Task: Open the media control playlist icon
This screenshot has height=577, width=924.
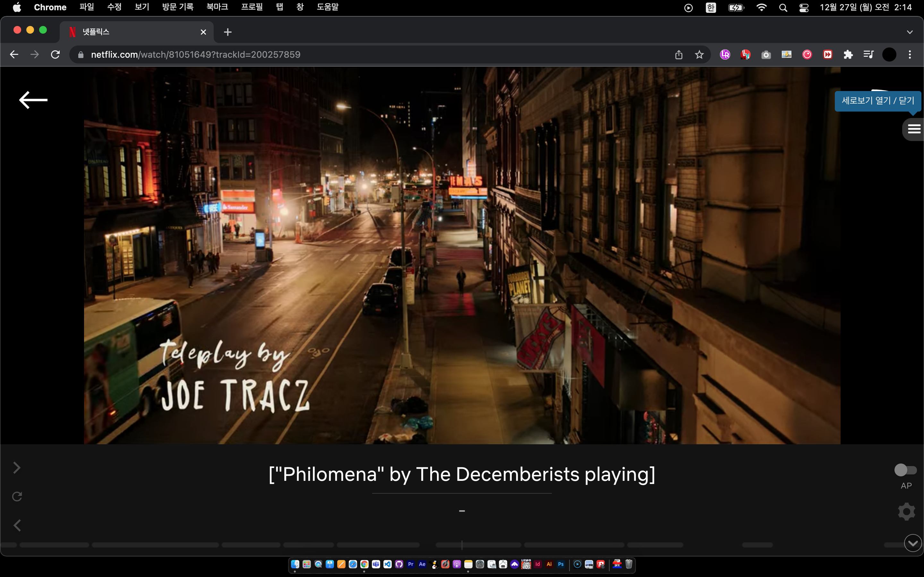Action: tap(868, 54)
